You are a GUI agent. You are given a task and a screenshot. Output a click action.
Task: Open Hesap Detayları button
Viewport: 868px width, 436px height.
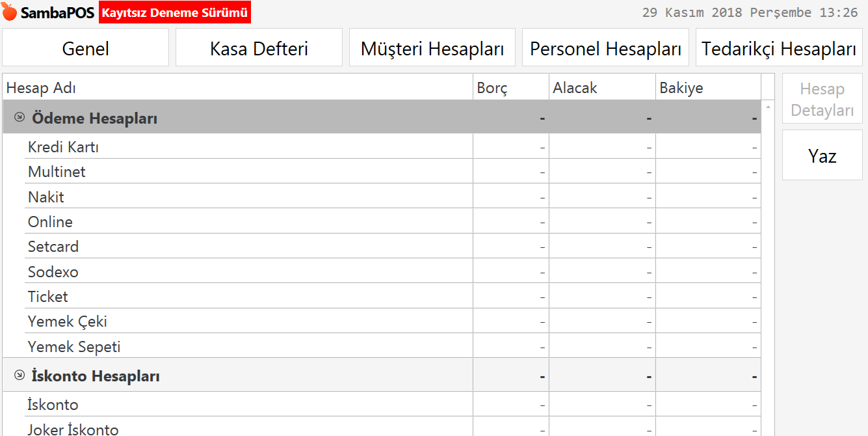(x=822, y=99)
